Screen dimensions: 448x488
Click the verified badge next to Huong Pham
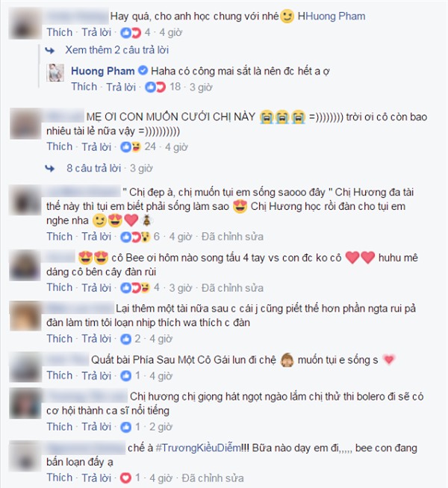click(143, 71)
